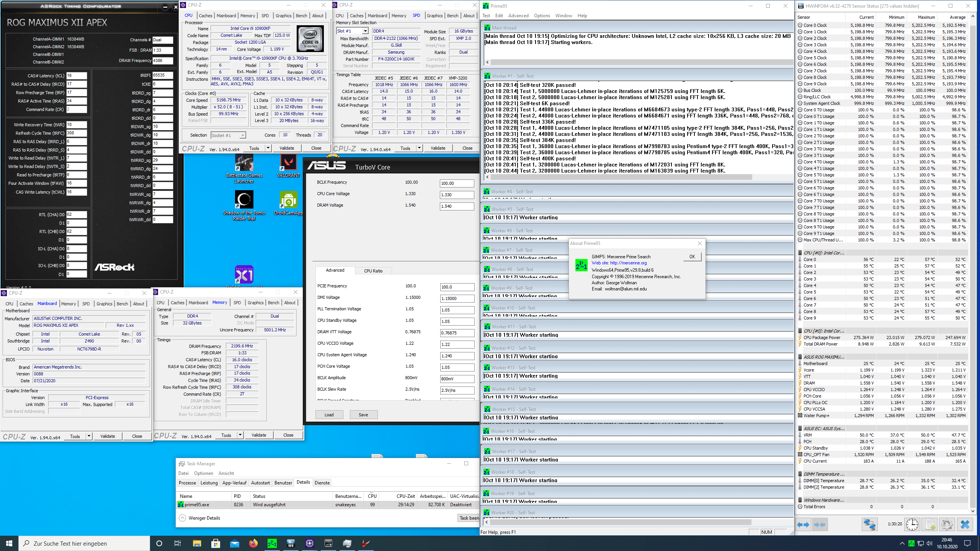The image size is (980, 551).
Task: Show hidden system tray icons chevron
Action: pos(902,543)
